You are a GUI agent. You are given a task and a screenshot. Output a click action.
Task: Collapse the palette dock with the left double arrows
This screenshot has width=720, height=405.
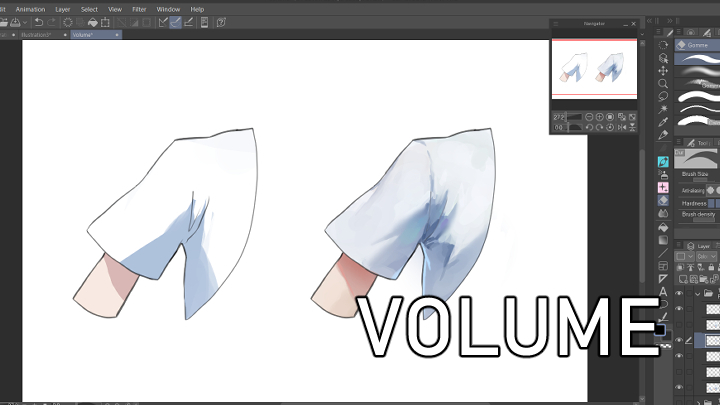pos(649,21)
